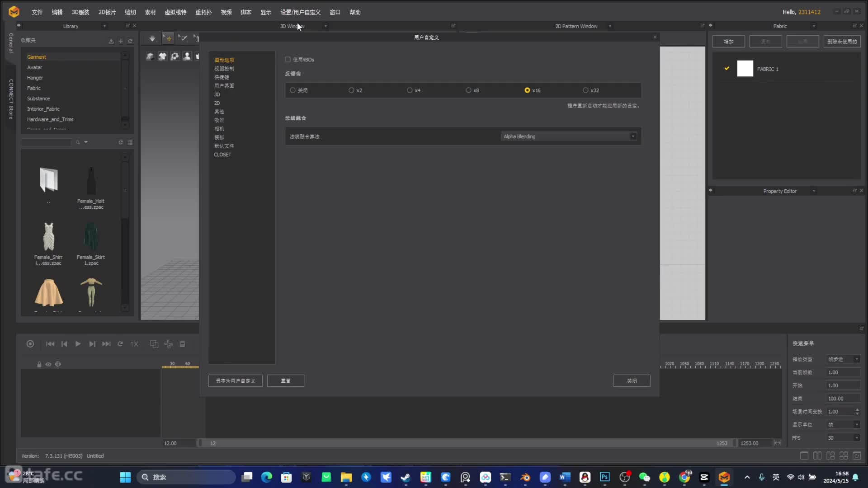Click the list view icon in Library
Screen dimensions: 868x488
130,142
